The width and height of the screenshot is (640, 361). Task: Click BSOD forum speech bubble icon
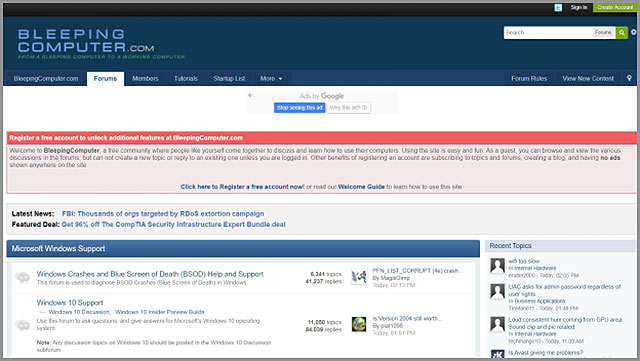[22, 277]
